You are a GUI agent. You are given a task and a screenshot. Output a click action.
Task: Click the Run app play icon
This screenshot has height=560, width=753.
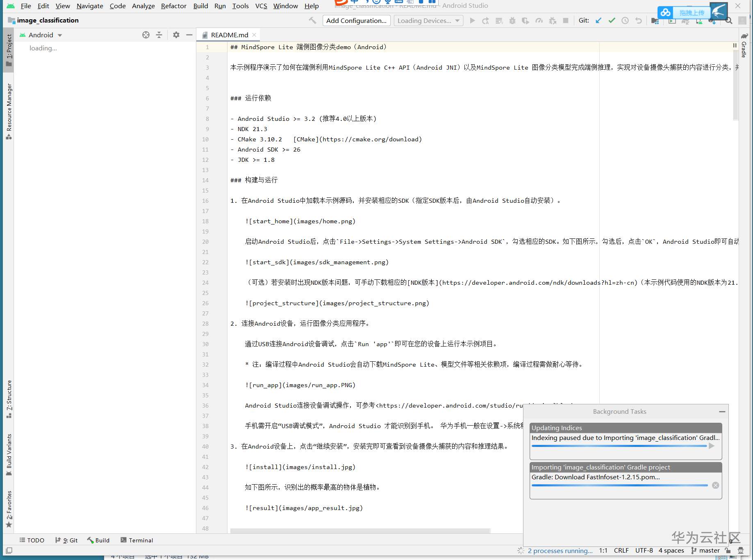tap(472, 20)
